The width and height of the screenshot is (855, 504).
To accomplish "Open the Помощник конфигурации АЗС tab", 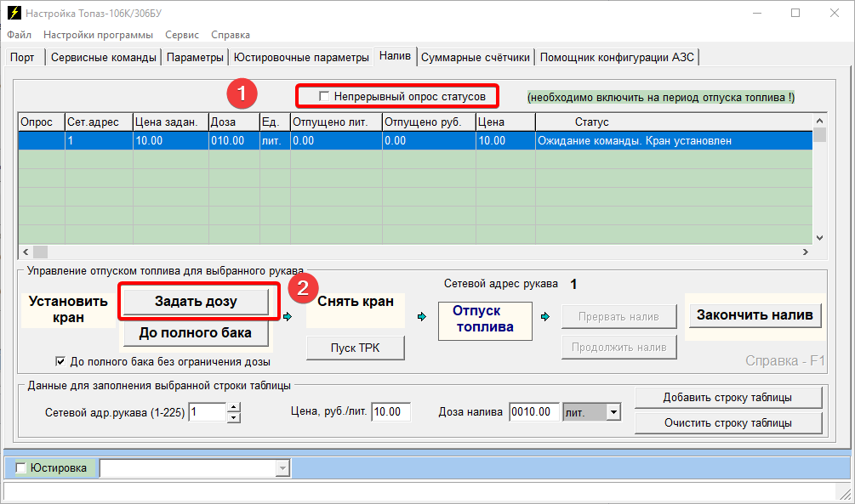I will [x=617, y=57].
